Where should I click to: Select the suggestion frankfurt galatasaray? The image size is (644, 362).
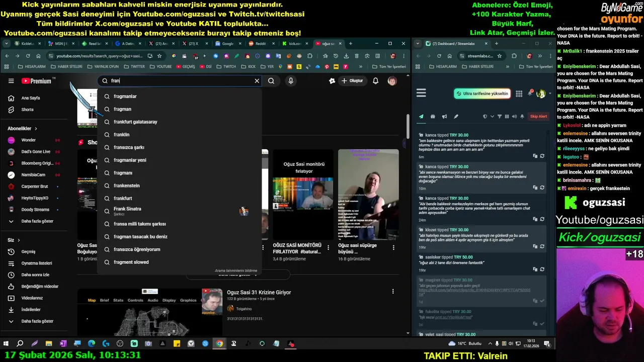coord(180,122)
